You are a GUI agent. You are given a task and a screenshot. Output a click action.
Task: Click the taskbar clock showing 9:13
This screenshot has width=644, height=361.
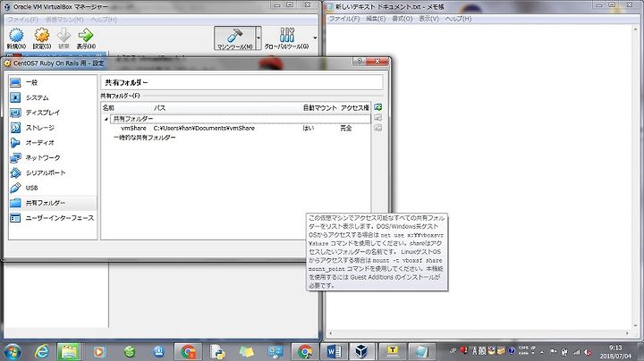point(615,351)
